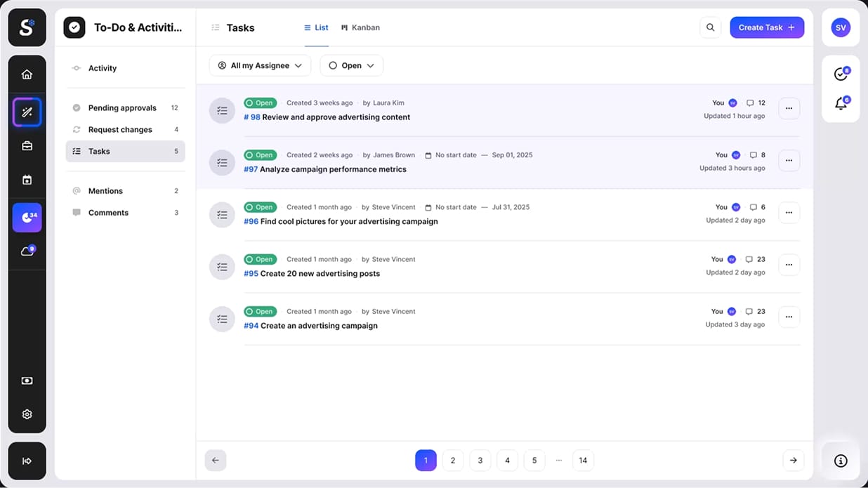Open the Open status filter dropdown
The width and height of the screenshot is (868, 488).
click(x=351, y=65)
